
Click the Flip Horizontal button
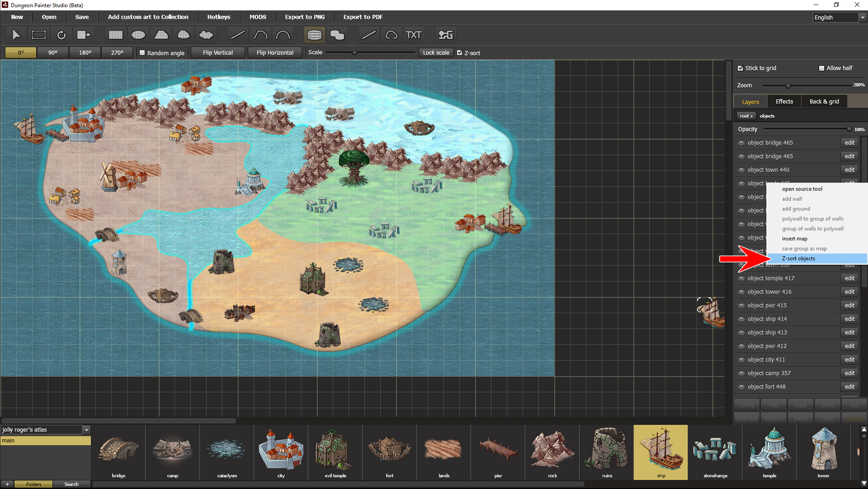275,53
